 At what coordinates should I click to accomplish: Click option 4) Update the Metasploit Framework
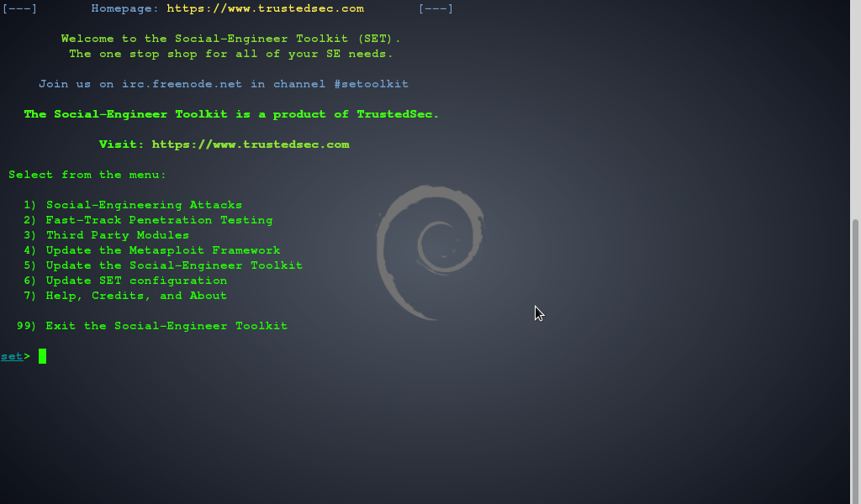152,250
